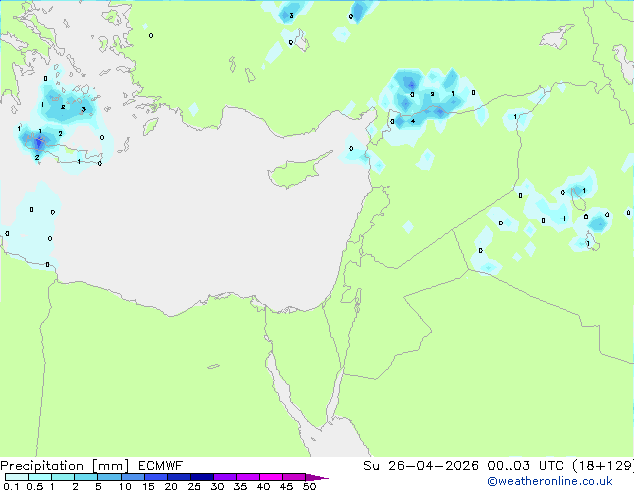Click the ECMWF model label
Image resolution: width=634 pixels, height=490 pixels.
[161, 466]
